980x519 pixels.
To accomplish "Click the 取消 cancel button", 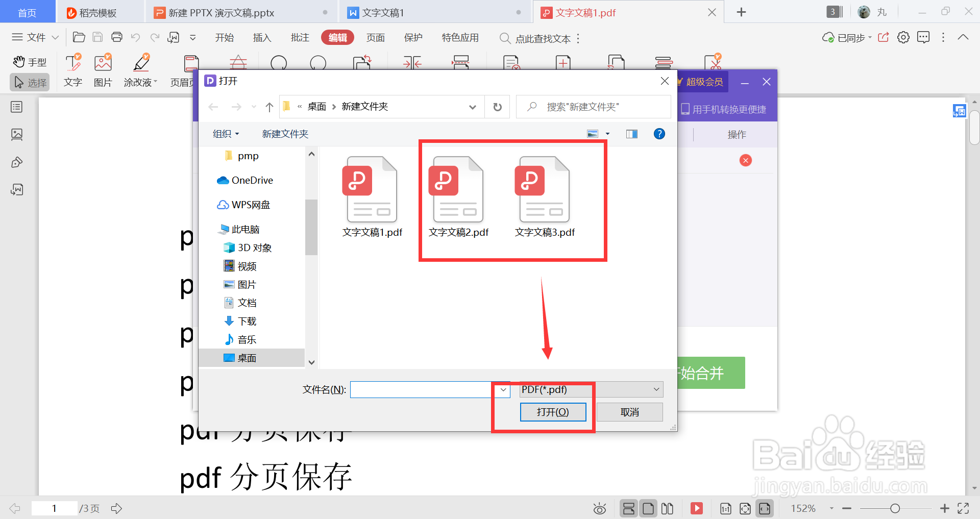I will pyautogui.click(x=629, y=412).
